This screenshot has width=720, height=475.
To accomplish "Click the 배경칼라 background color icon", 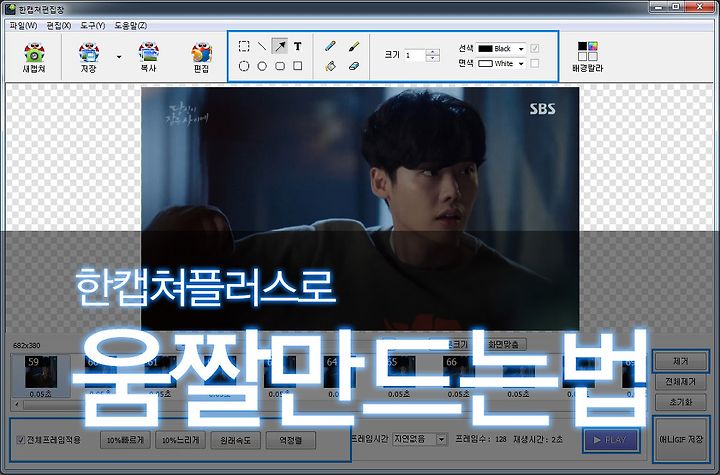I will [x=587, y=57].
